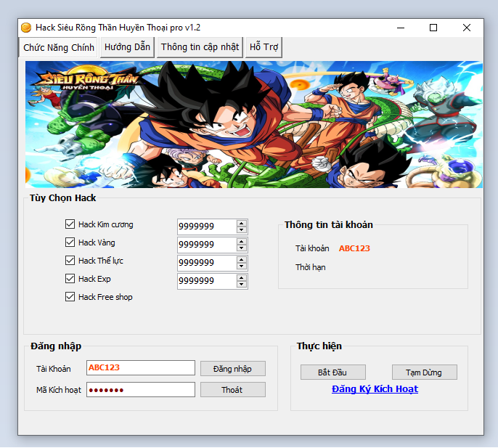Focus the Mã Kích hoạt password field
This screenshot has height=448, width=498.
coord(141,390)
